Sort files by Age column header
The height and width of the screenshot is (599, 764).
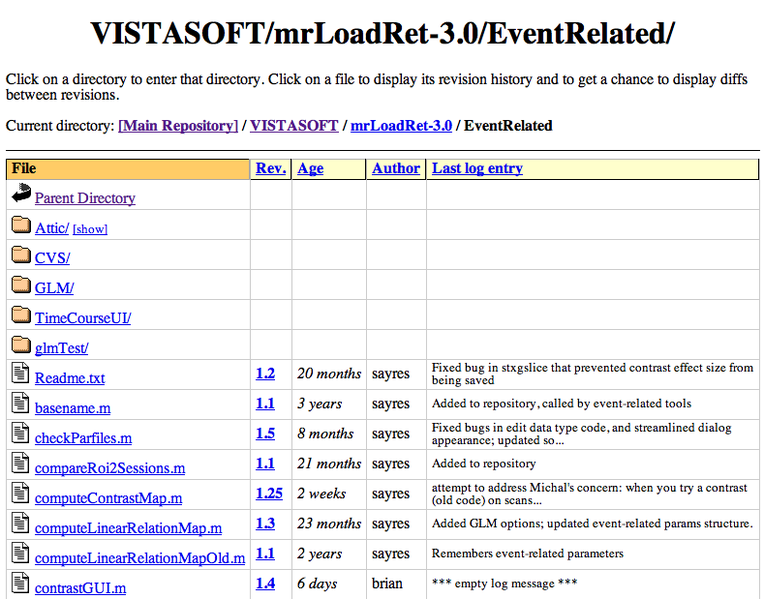tap(310, 168)
